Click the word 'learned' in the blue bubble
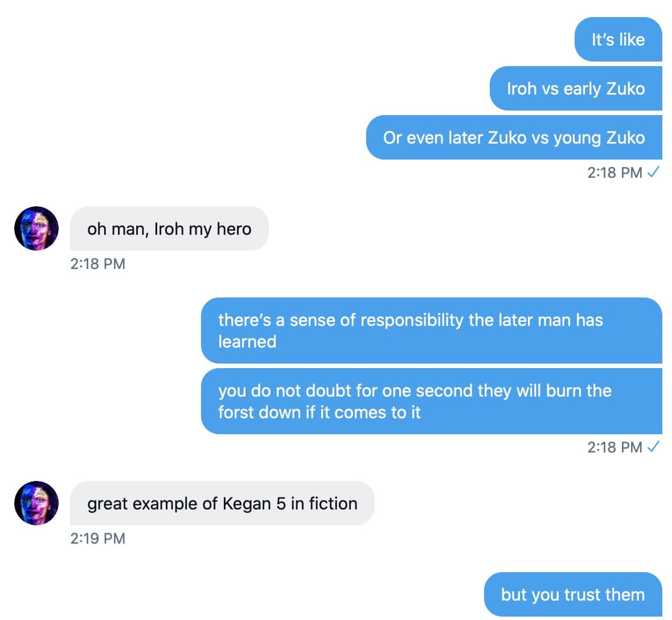Viewport: 672px width, 620px height. coord(247,342)
